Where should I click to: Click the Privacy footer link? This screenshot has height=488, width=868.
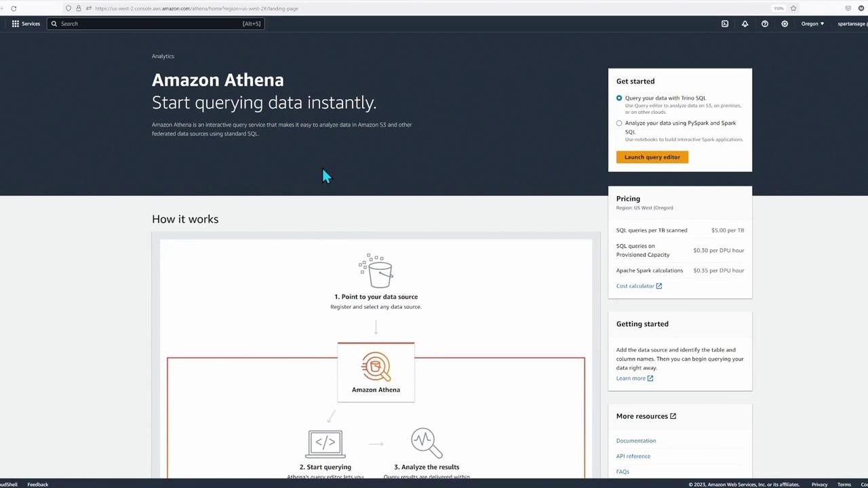pos(819,484)
